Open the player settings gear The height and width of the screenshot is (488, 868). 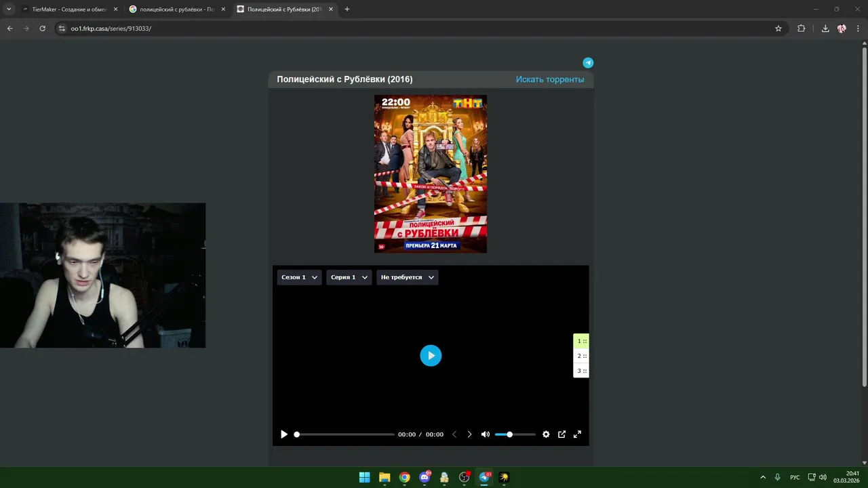[x=546, y=434]
